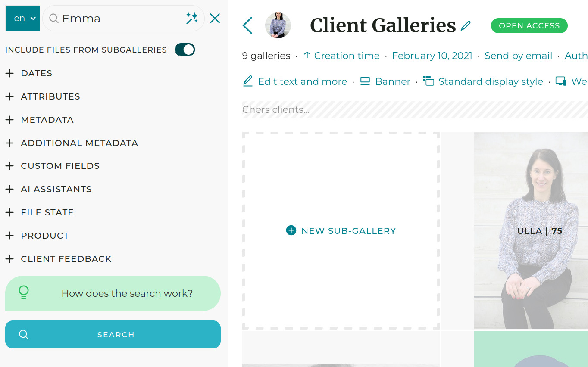Expand the Product filter section
This screenshot has height=367, width=588.
pyautogui.click(x=37, y=236)
